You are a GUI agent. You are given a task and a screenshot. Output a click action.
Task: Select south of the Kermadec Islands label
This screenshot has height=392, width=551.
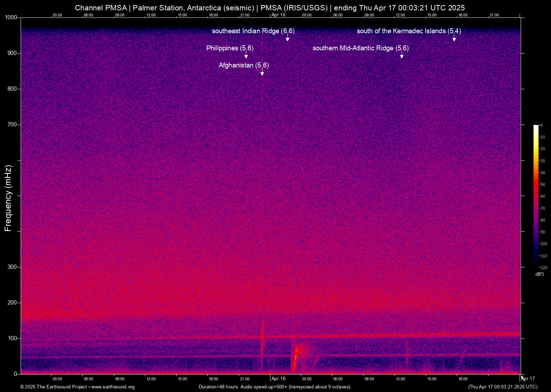click(x=409, y=31)
